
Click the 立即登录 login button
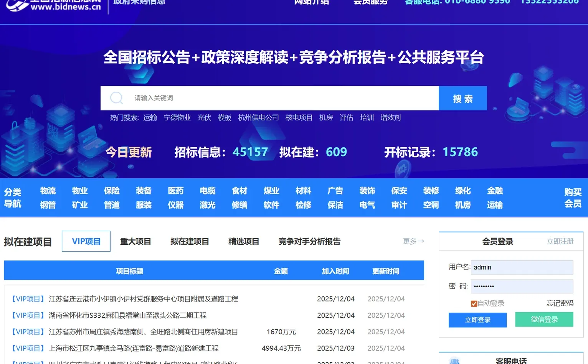point(477,320)
